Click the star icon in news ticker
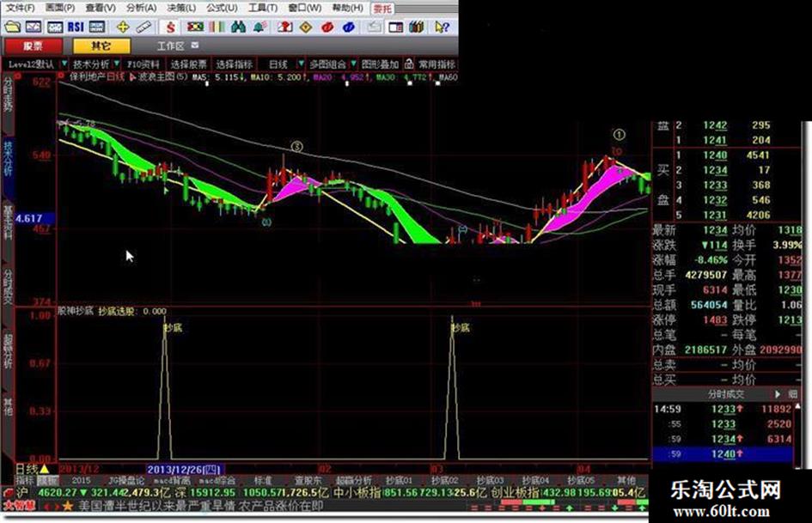The height and width of the screenshot is (523, 812). point(67,506)
